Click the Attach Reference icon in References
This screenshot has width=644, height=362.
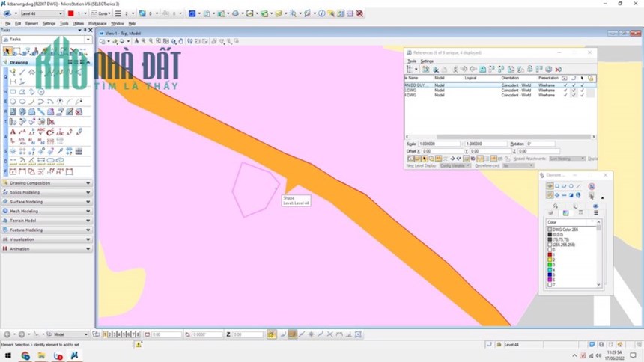point(426,70)
